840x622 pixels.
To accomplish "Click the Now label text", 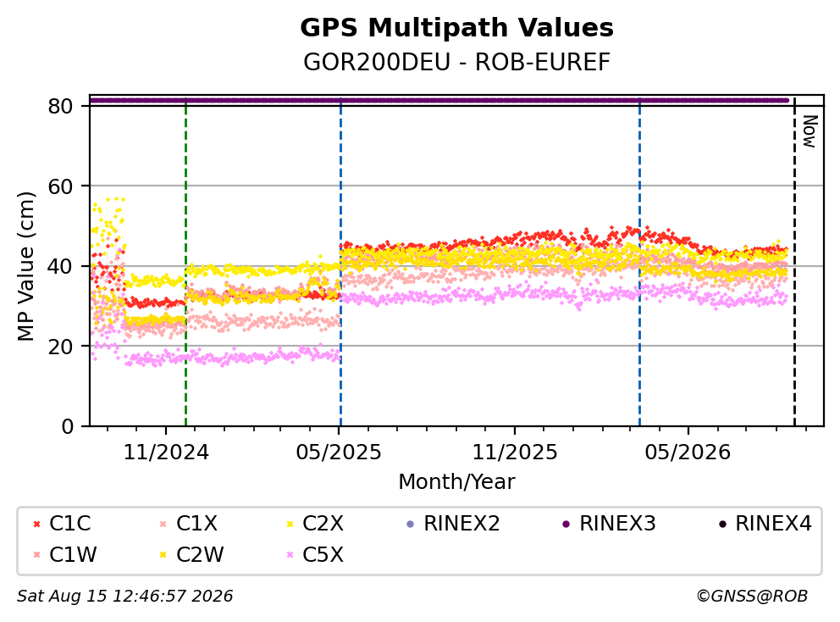I will coord(810,131).
